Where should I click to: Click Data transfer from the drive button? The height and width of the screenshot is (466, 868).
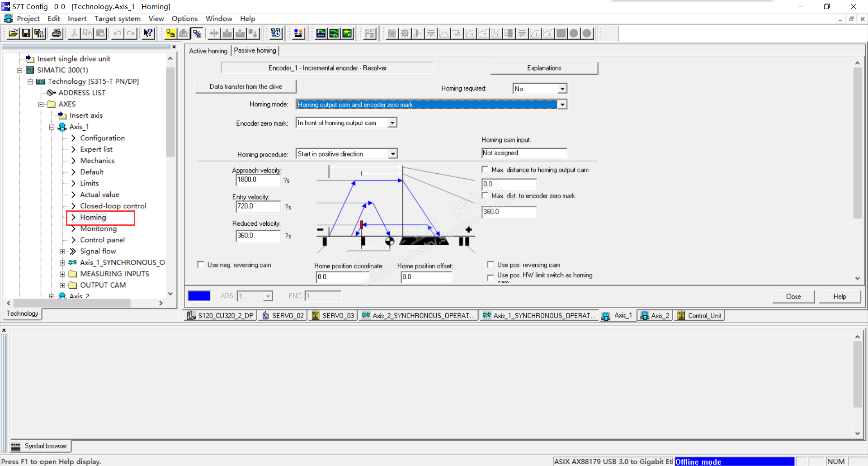tap(246, 86)
